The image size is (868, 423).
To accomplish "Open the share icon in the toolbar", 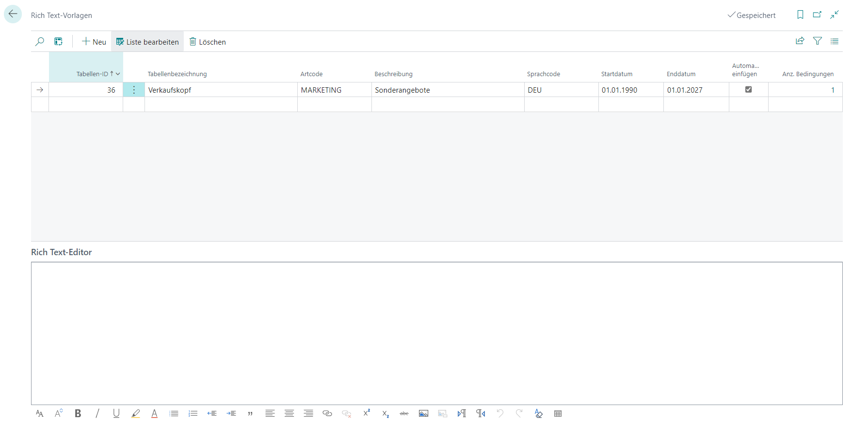I will (x=800, y=41).
